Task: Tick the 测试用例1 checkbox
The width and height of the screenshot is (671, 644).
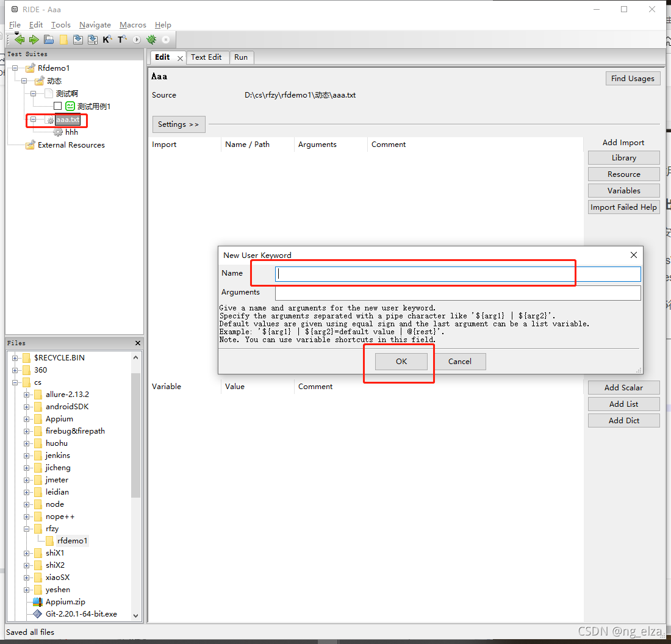Action: pyautogui.click(x=58, y=106)
